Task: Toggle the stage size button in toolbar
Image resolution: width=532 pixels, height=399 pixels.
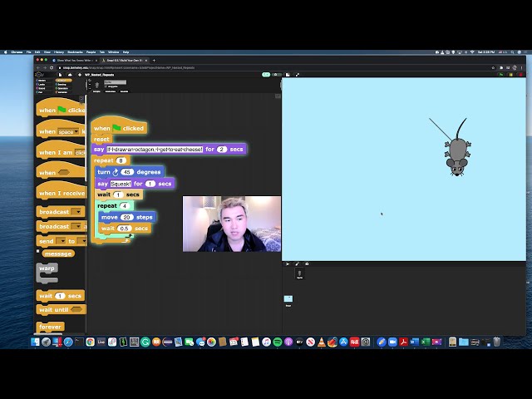Action: pyautogui.click(x=288, y=75)
